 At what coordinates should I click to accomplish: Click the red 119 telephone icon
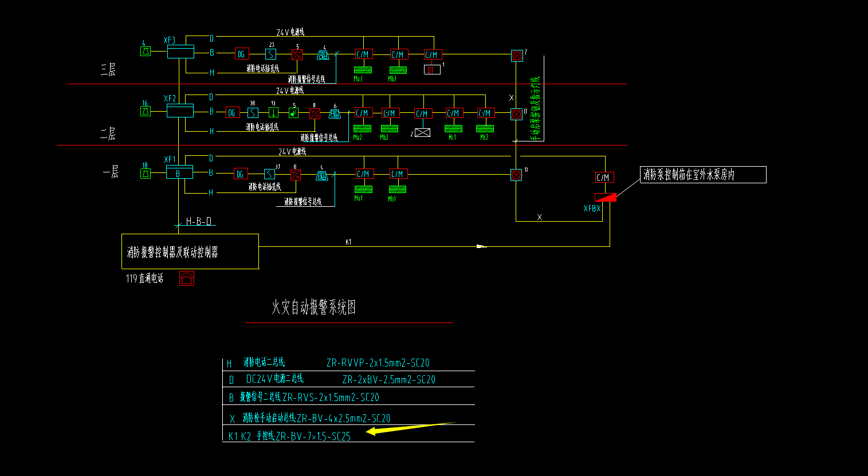click(x=187, y=278)
